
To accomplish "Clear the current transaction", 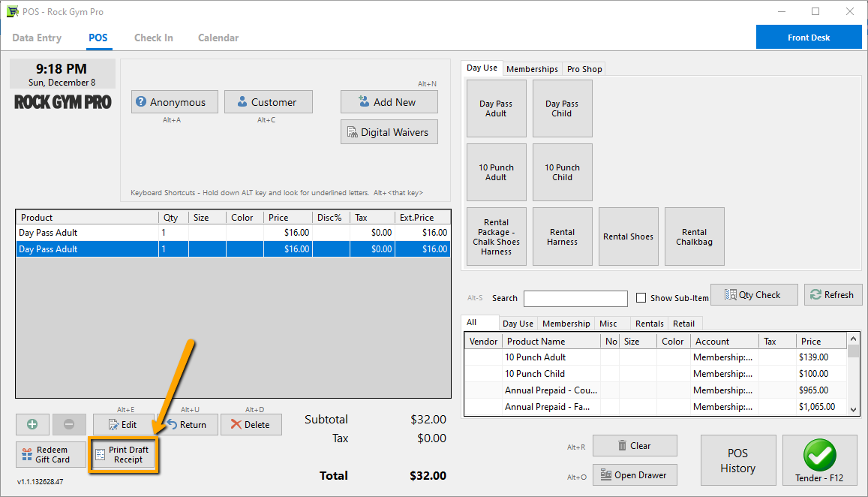I will coord(635,445).
